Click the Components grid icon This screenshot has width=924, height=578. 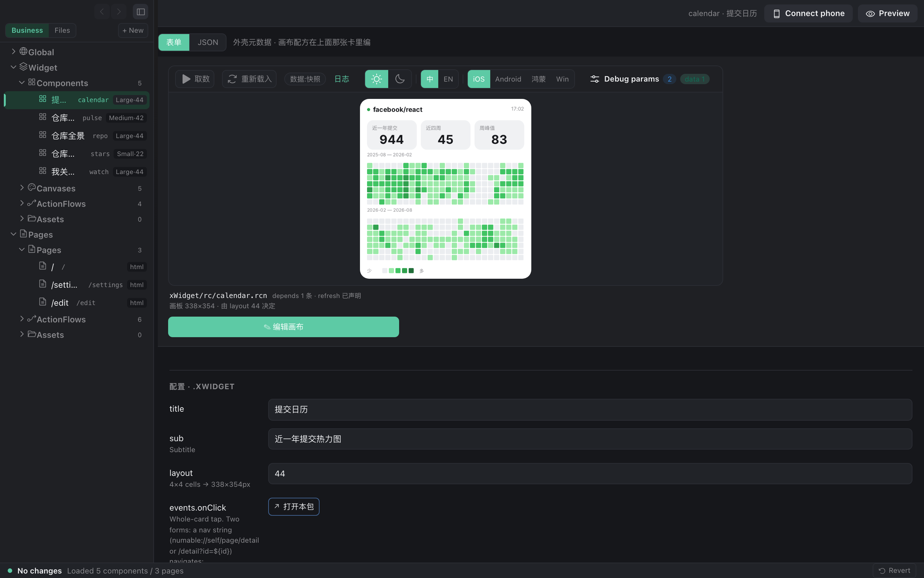pyautogui.click(x=32, y=82)
